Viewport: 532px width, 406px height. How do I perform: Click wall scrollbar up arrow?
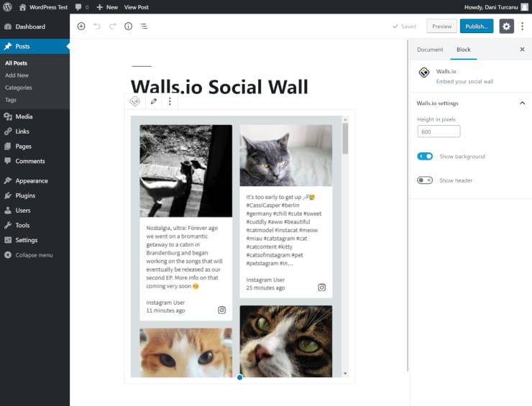pos(345,119)
